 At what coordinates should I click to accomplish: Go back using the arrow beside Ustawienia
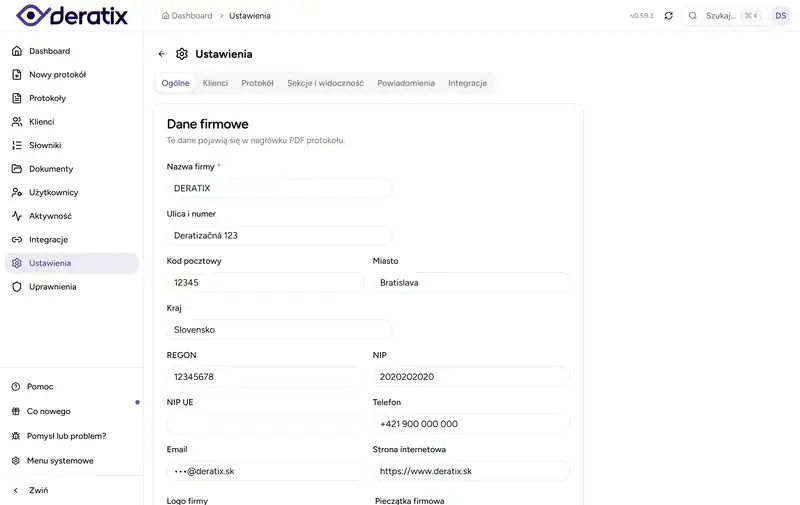click(x=162, y=54)
